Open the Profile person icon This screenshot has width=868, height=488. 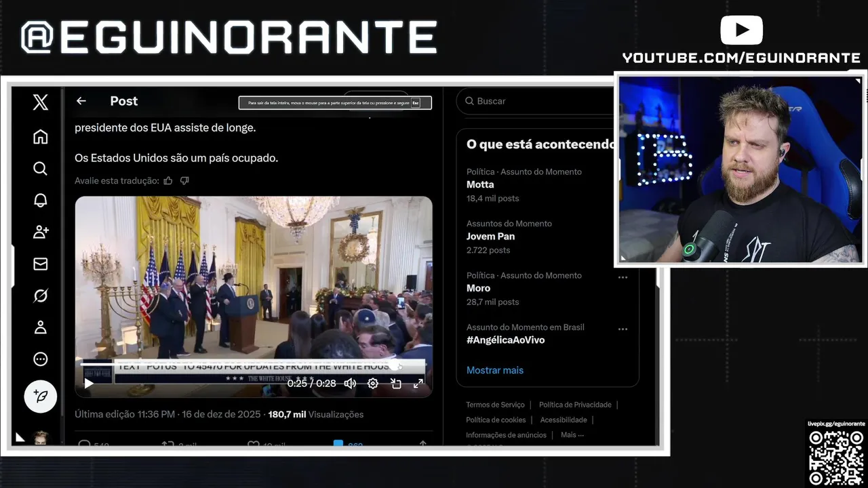(40, 328)
